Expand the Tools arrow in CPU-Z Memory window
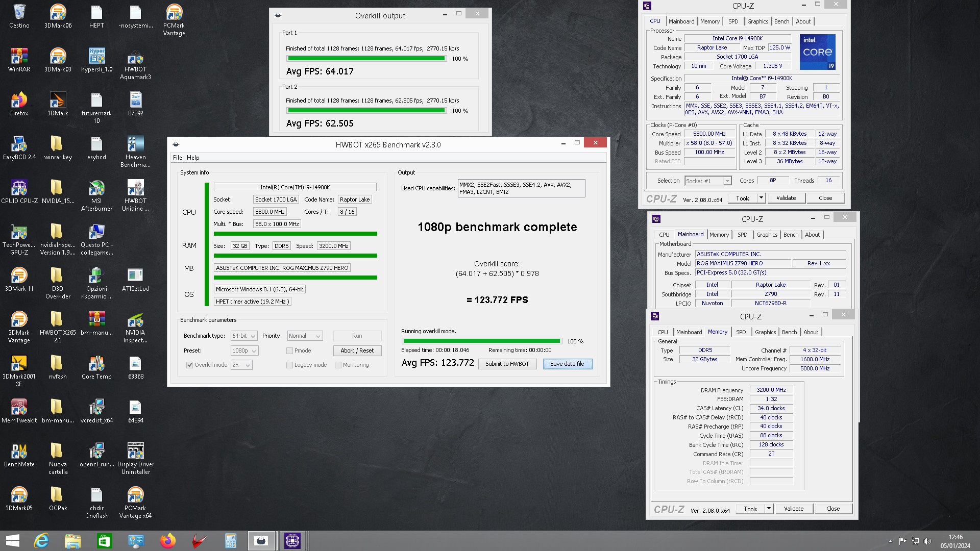980x551 pixels. click(x=769, y=509)
